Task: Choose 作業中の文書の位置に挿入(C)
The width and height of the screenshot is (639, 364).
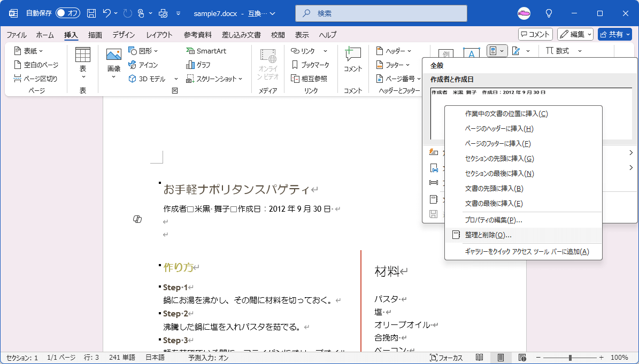Action: [523, 114]
